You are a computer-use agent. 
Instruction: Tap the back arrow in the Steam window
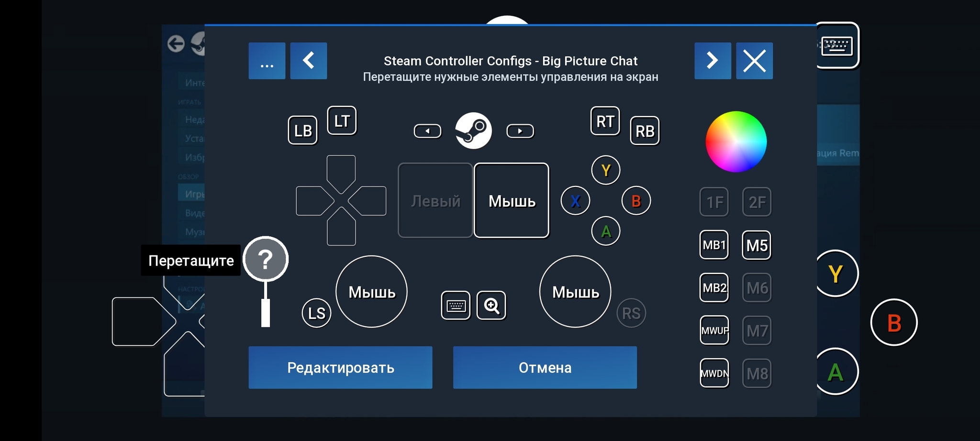[176, 44]
